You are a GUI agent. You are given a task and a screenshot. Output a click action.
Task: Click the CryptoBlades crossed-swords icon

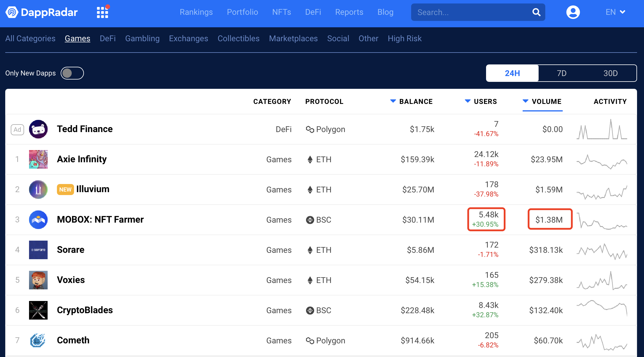click(38, 310)
